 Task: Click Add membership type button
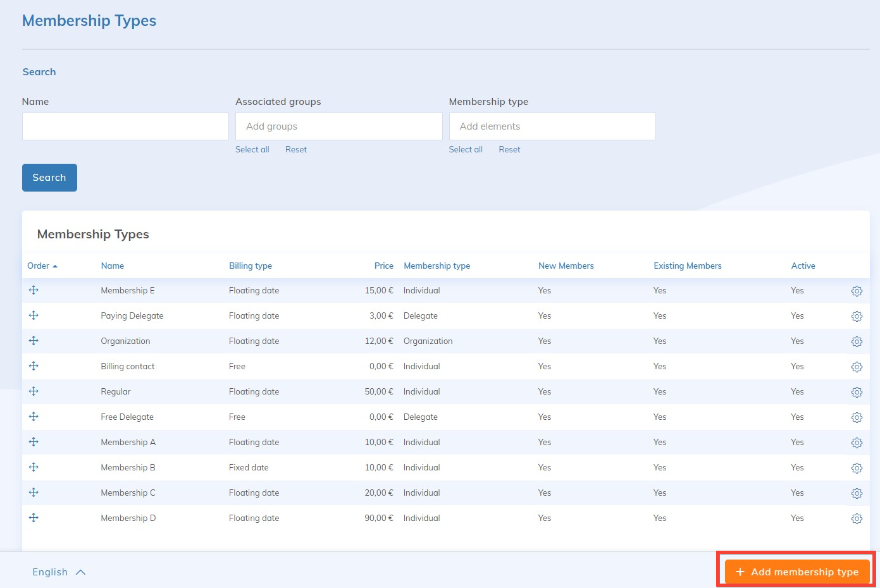click(x=796, y=572)
